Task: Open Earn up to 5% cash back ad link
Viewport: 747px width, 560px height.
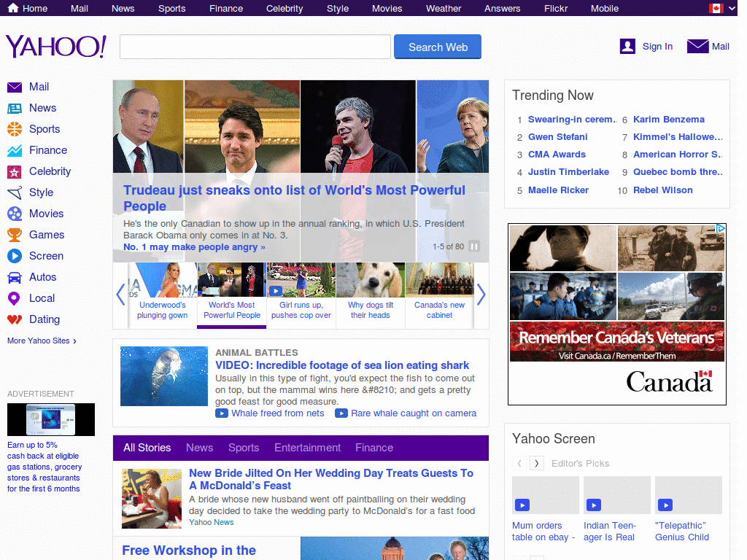Action: tap(44, 467)
